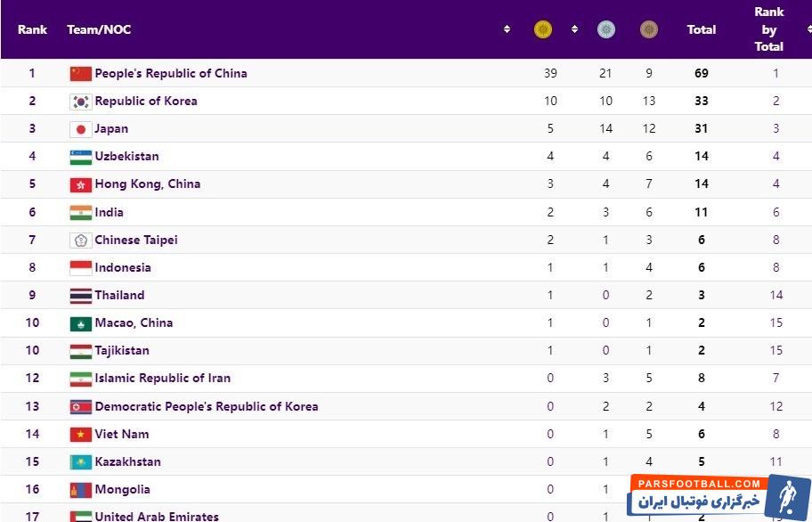Click the Macao, China flag icon
The width and height of the screenshot is (812, 522).
[81, 323]
